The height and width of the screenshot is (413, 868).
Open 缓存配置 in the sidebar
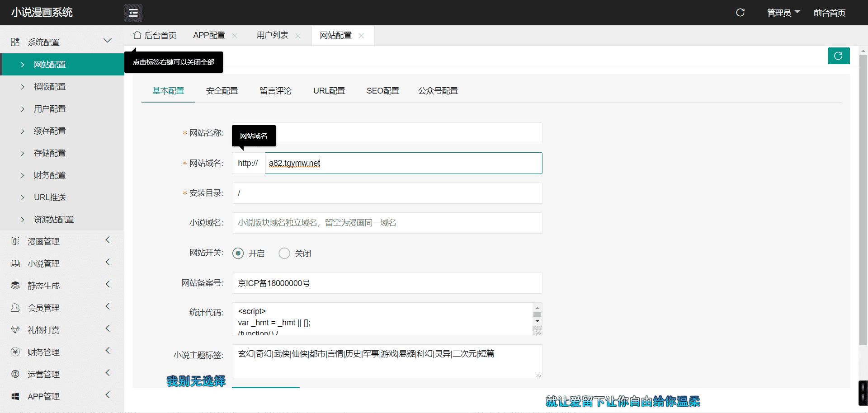(50, 131)
